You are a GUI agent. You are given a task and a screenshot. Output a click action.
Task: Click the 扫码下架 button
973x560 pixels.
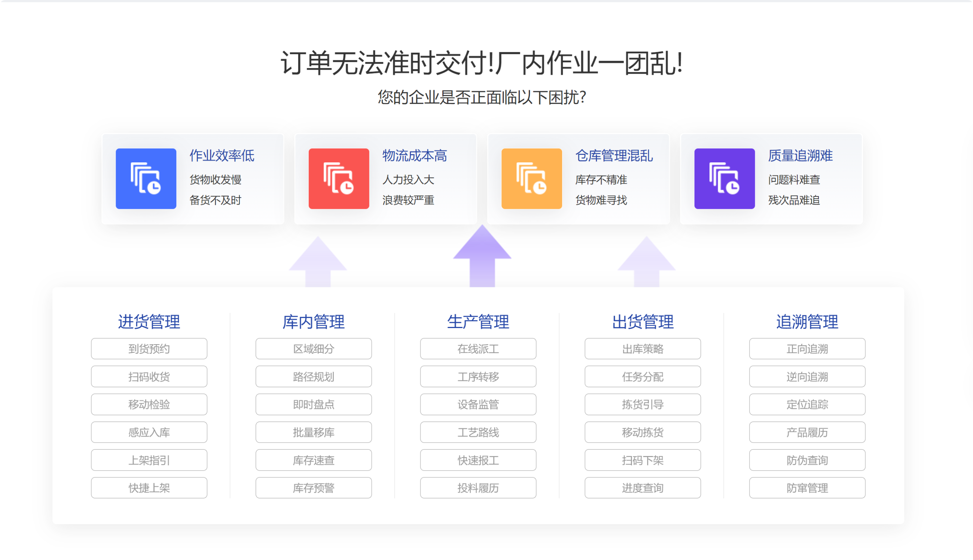pyautogui.click(x=643, y=460)
